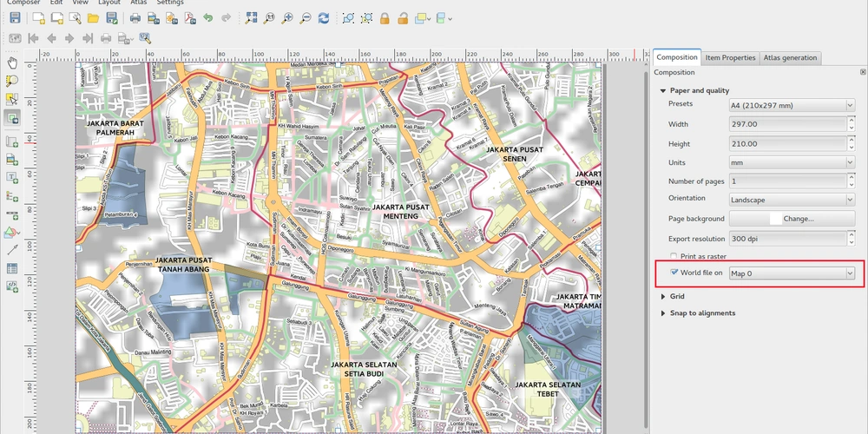Select the Add image tool

tap(12, 160)
